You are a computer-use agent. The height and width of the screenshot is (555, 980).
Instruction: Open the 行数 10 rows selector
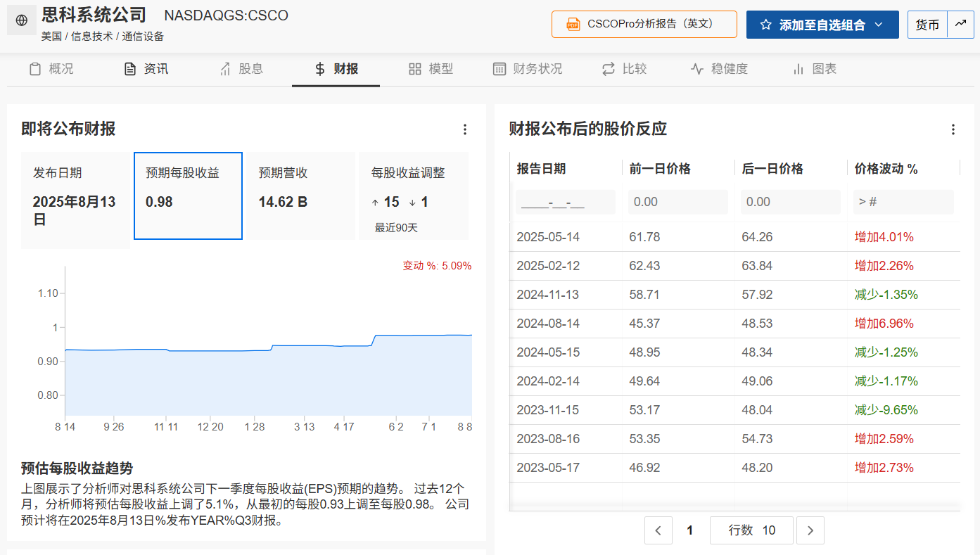click(x=751, y=530)
